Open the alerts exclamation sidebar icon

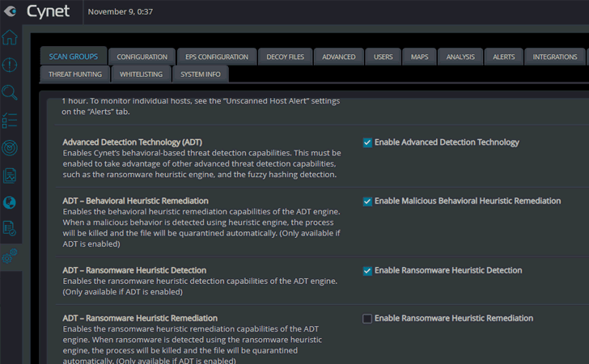tap(10, 65)
